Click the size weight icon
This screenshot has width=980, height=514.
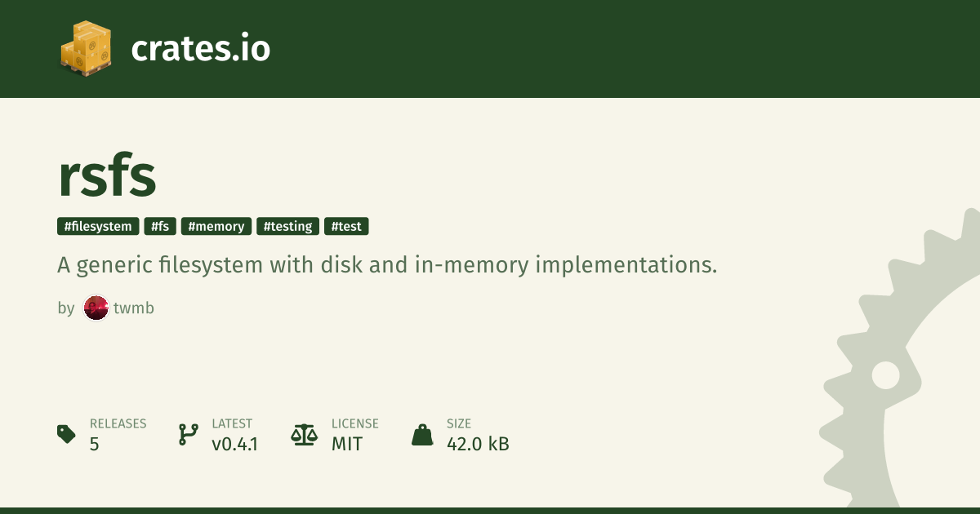[x=422, y=434]
